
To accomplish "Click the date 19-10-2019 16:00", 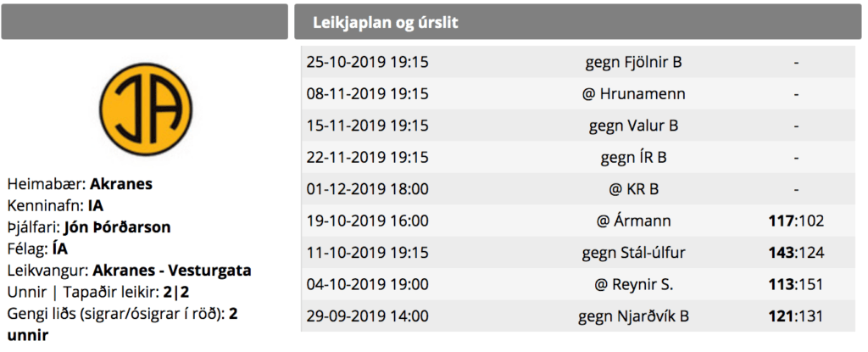I will pos(368,221).
